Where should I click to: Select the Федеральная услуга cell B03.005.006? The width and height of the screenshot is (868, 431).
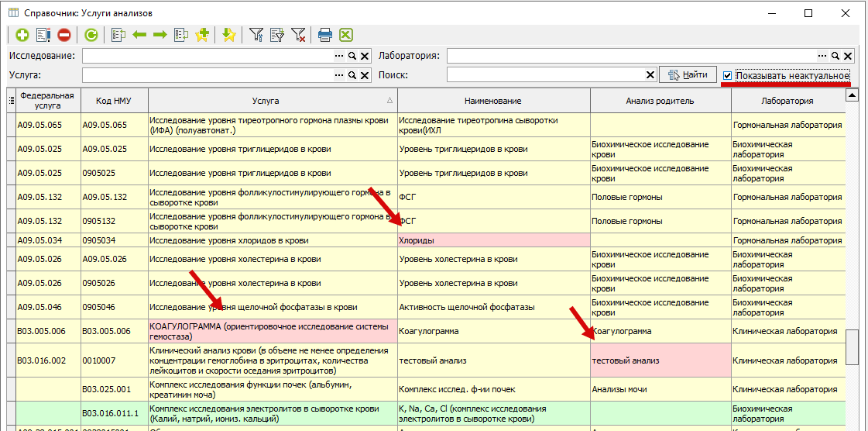[48, 331]
